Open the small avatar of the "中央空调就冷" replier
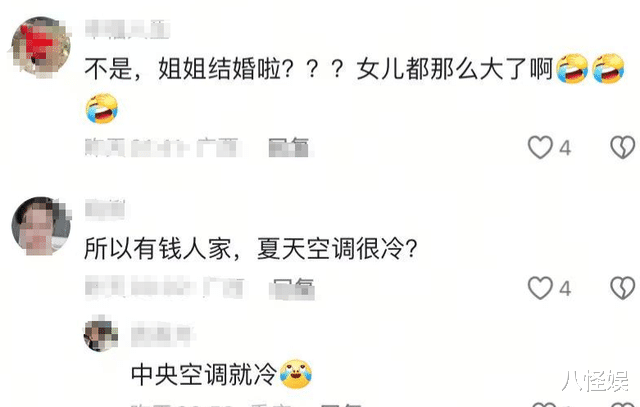The width and height of the screenshot is (640, 407). (x=101, y=336)
